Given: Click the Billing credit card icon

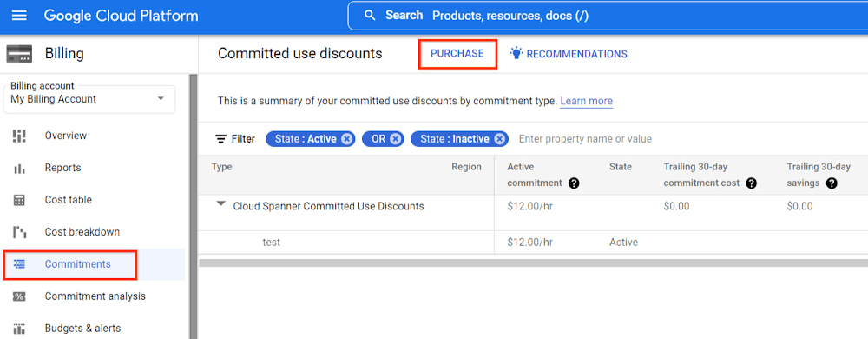Looking at the screenshot, I should pos(19,54).
